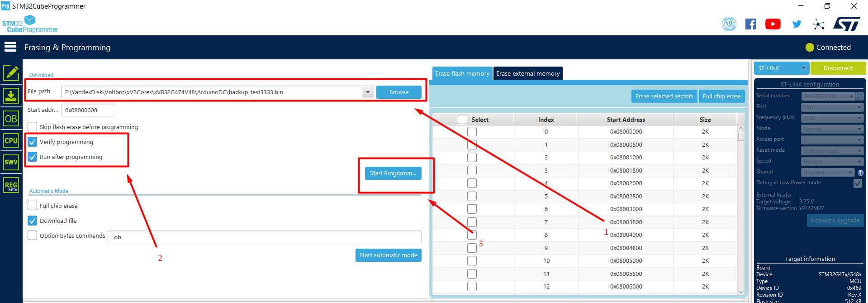
Task: Open the SWV viewer icon
Action: [11, 162]
